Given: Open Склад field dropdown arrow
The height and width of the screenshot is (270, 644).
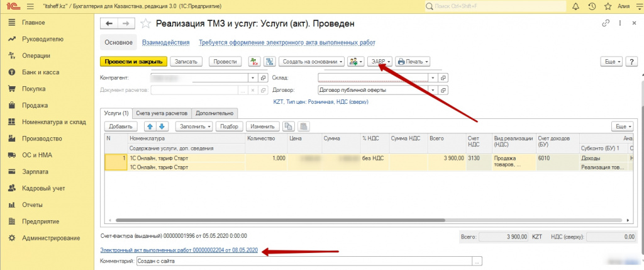Looking at the screenshot, I should pyautogui.click(x=433, y=77).
